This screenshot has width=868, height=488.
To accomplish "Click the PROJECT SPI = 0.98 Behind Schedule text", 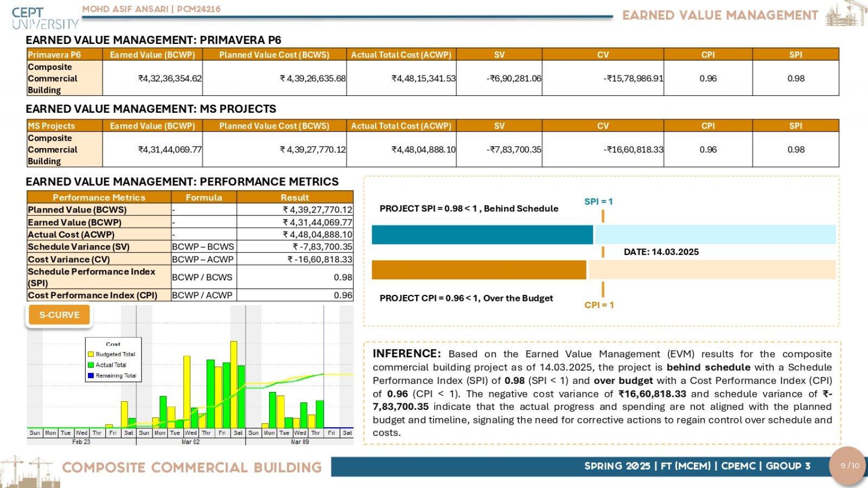I will 469,209.
